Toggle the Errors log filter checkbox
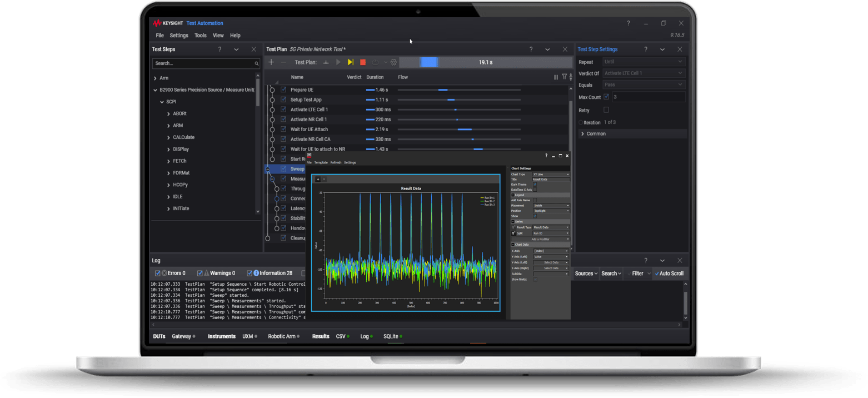Viewport: 868px width, 398px height. (x=157, y=273)
